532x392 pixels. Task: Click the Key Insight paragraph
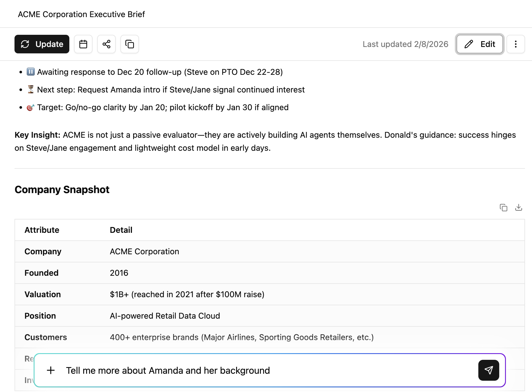[261, 141]
